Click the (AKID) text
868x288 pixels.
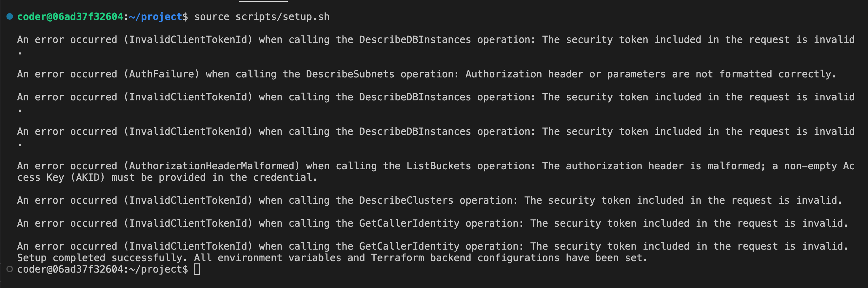click(88, 177)
